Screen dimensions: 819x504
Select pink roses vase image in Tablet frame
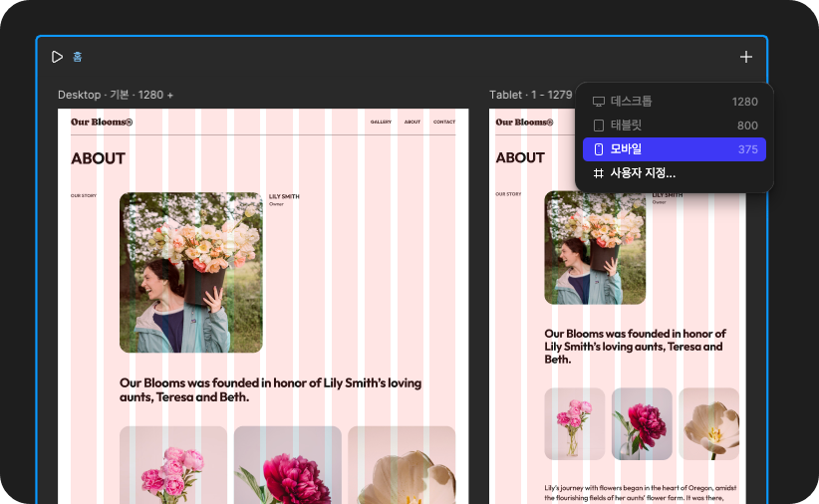[575, 424]
